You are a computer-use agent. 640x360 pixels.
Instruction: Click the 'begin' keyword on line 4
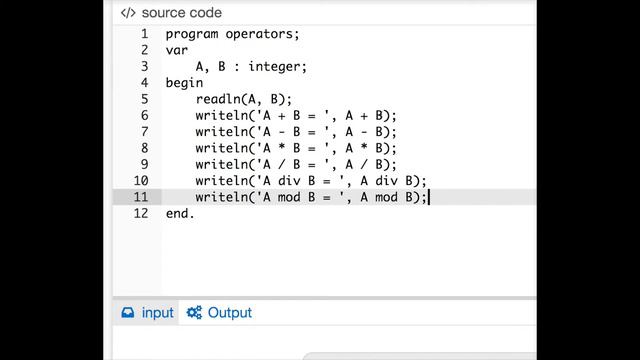[184, 83]
